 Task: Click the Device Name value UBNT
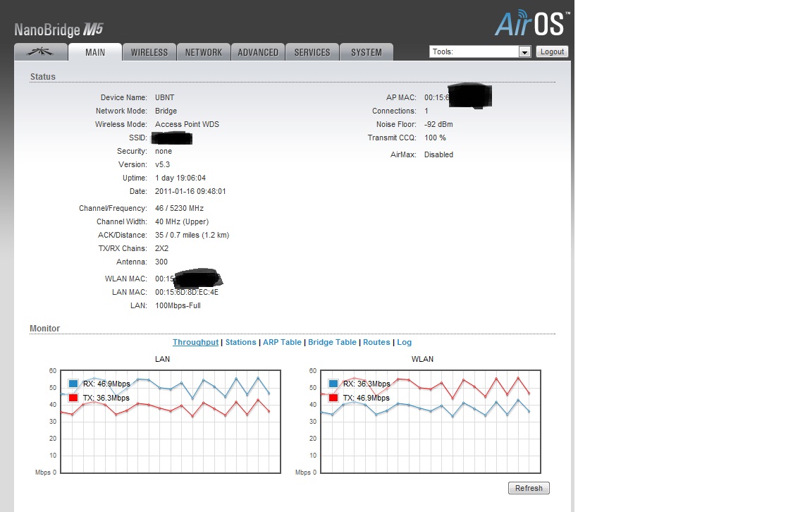(x=165, y=97)
